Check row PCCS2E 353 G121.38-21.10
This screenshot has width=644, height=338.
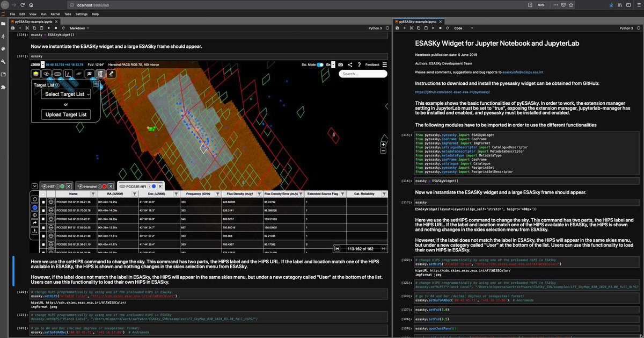[x=43, y=244]
